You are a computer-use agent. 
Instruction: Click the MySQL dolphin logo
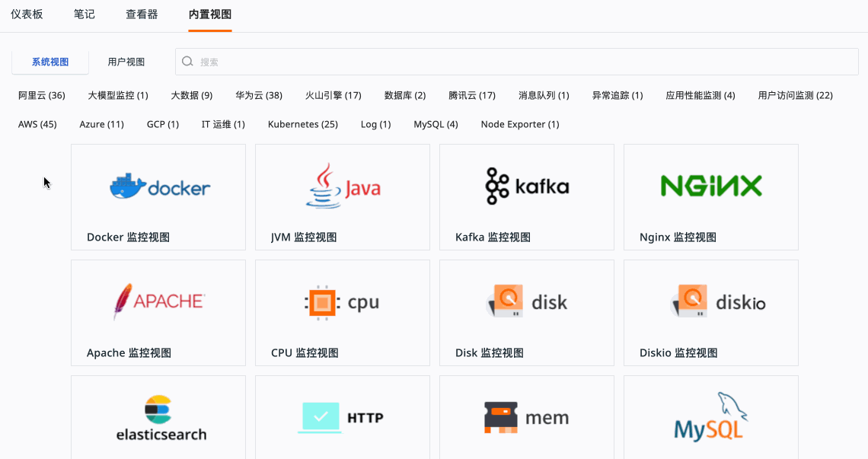pyautogui.click(x=710, y=417)
